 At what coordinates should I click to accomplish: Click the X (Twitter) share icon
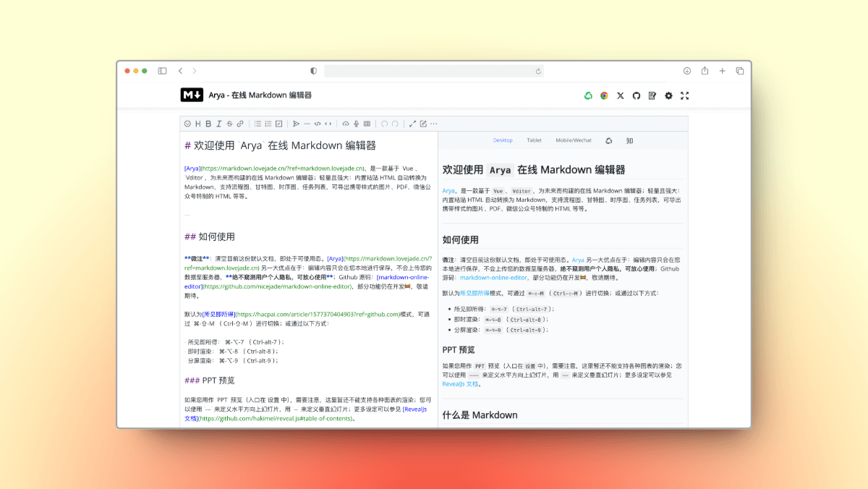pos(620,95)
